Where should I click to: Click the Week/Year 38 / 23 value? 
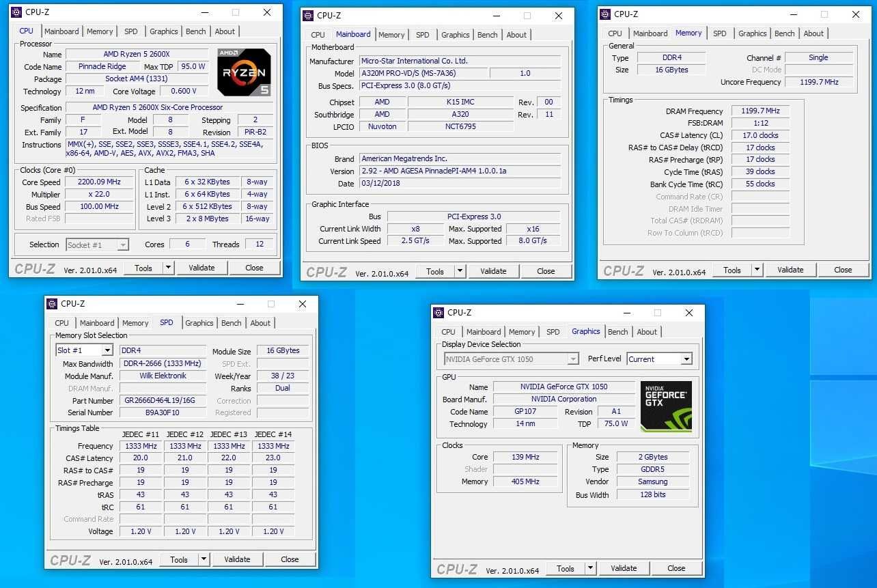pos(283,376)
